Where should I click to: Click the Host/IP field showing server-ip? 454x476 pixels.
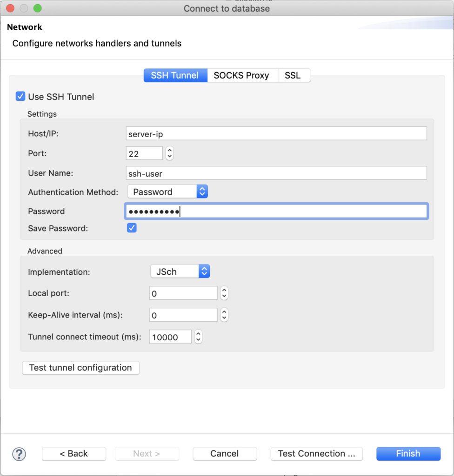[276, 133]
